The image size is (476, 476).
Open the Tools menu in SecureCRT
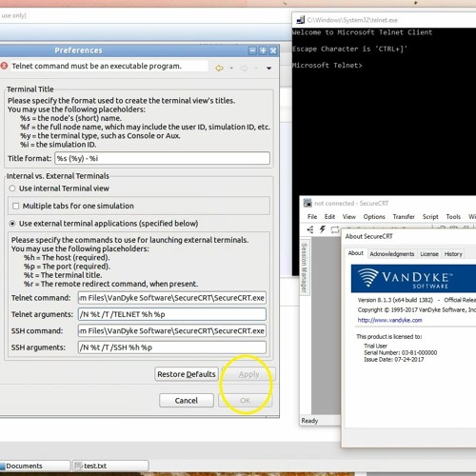[453, 217]
